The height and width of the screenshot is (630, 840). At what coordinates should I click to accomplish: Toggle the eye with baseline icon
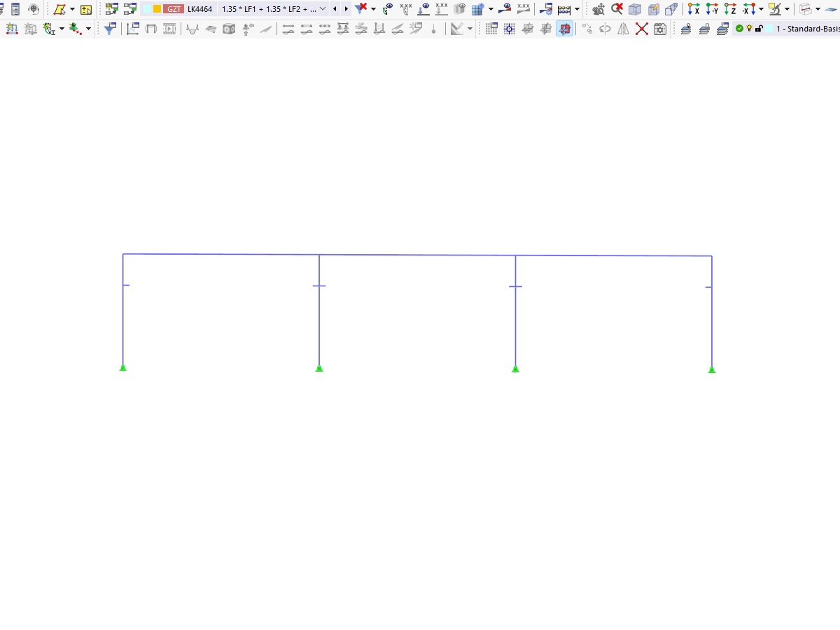[423, 9]
